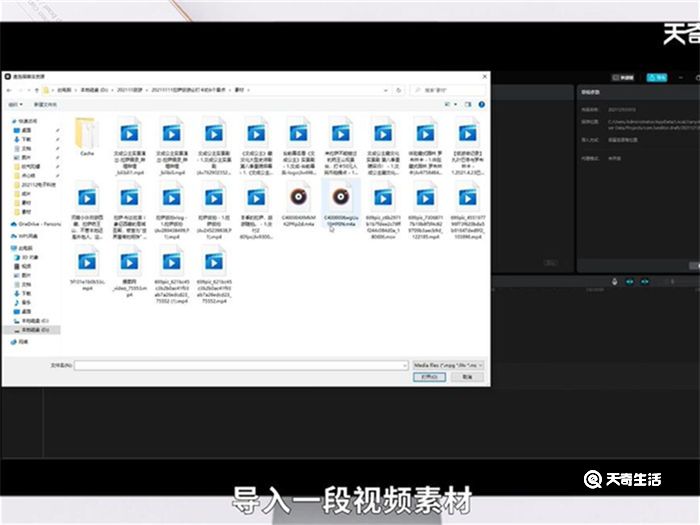Click the 打开 (Open) button
The width and height of the screenshot is (700, 525).
click(x=429, y=377)
